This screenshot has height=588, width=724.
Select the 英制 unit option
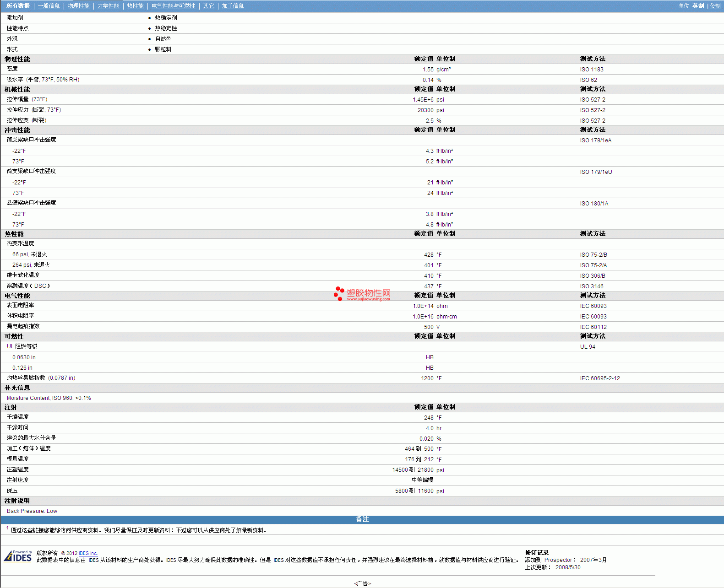coord(698,6)
